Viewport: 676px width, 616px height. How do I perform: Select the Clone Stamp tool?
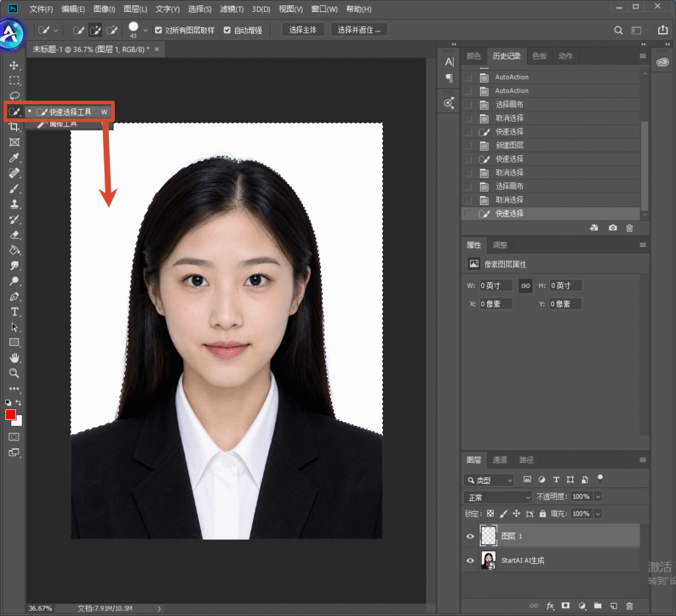click(15, 204)
